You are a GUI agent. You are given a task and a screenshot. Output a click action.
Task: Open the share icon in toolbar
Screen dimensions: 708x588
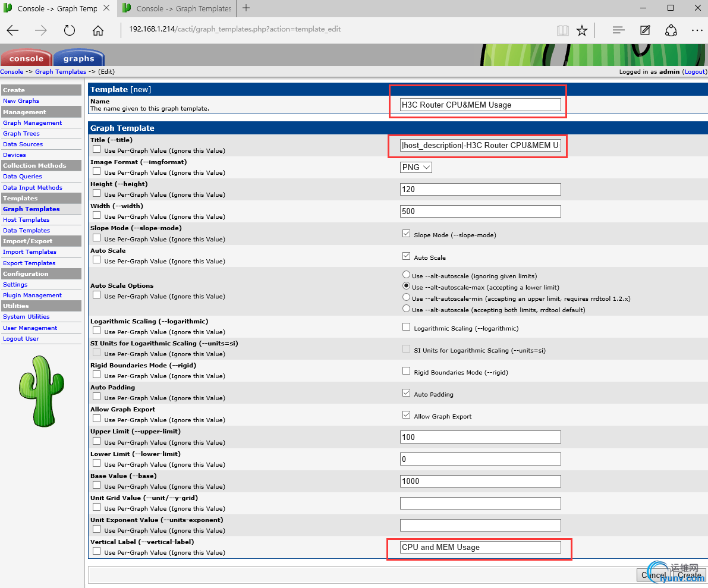[x=671, y=30]
